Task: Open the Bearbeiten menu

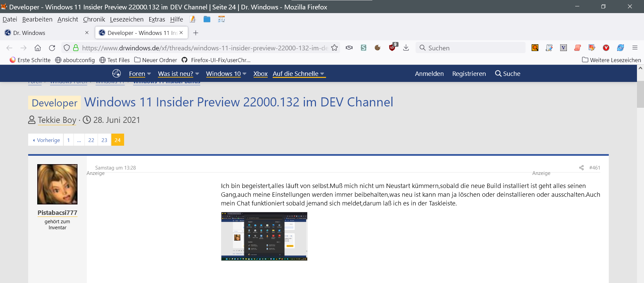Action: [37, 19]
